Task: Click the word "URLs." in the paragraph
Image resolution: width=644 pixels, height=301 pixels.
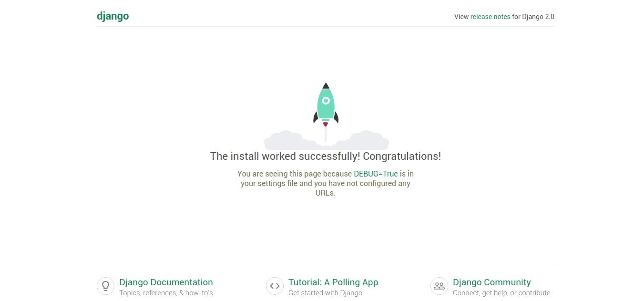Action: 326,193
